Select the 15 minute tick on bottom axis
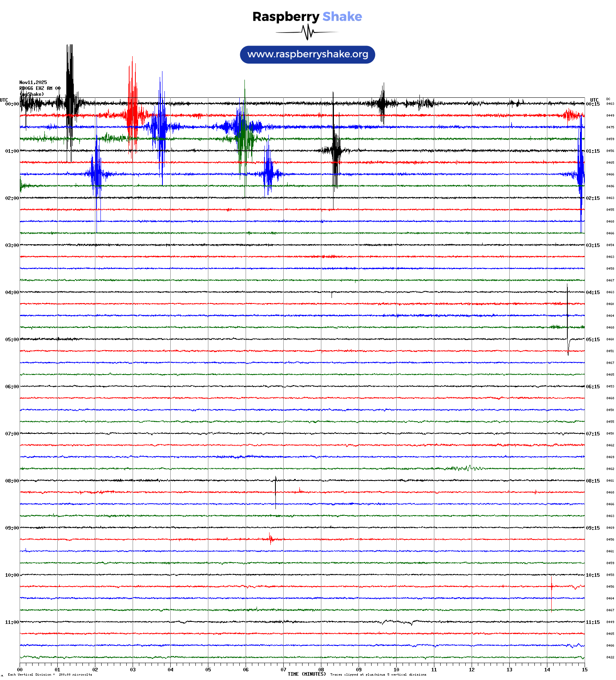The height and width of the screenshot is (680, 616). point(584,670)
